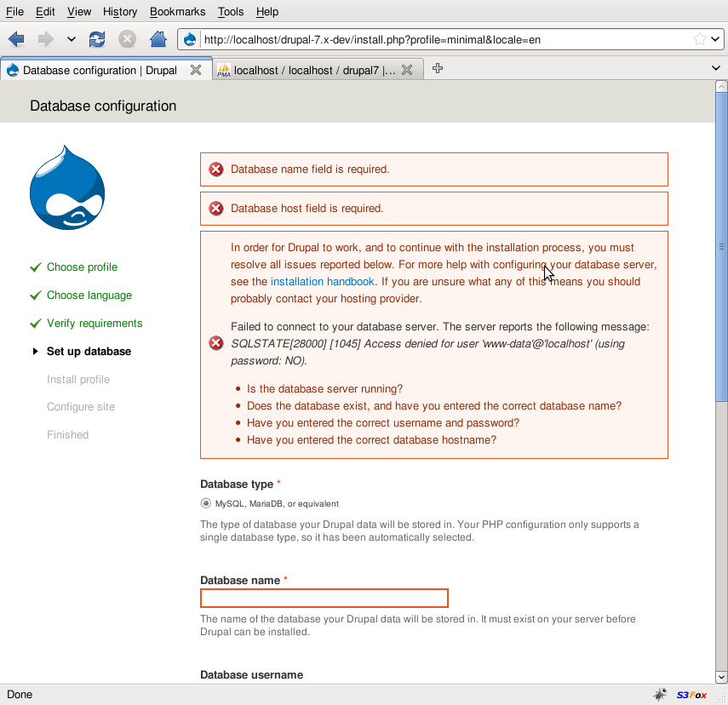The image size is (728, 705).
Task: Open the Help menu
Action: [267, 12]
